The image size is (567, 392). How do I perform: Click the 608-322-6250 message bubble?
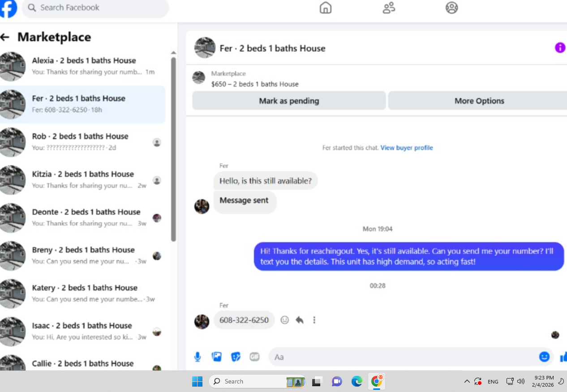pos(244,320)
